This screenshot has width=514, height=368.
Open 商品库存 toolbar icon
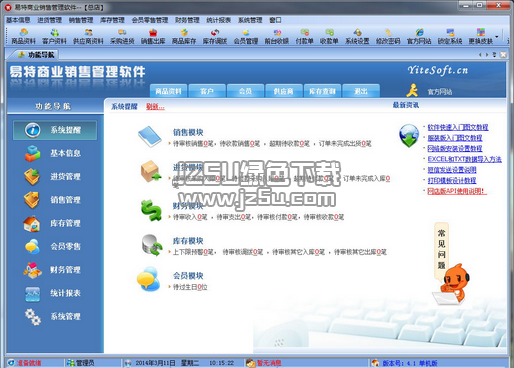[184, 37]
